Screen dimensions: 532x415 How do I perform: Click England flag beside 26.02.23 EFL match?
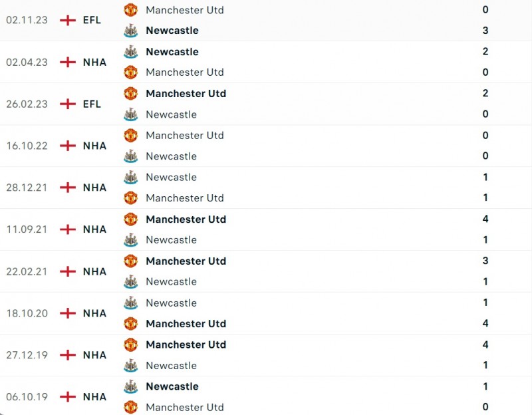coord(68,104)
